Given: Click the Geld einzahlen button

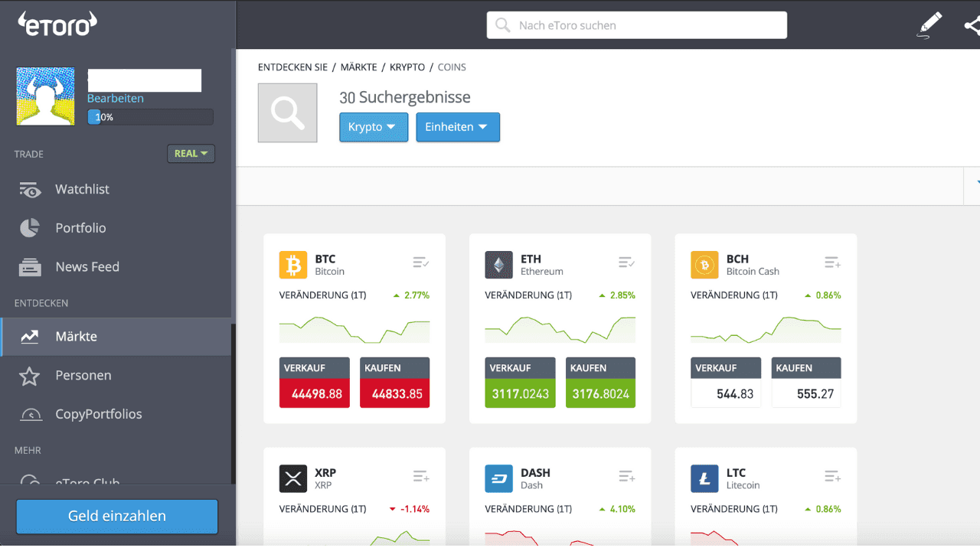Looking at the screenshot, I should coord(117,517).
